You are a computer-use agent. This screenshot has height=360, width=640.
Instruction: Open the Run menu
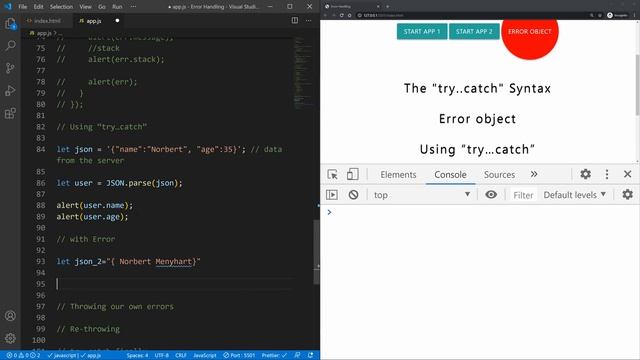(x=117, y=7)
